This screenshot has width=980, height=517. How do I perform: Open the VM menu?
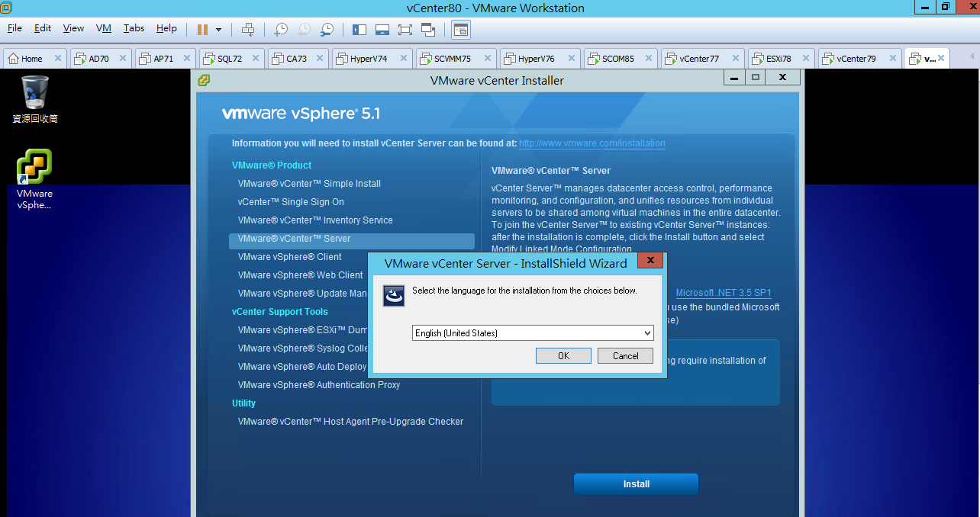click(104, 28)
